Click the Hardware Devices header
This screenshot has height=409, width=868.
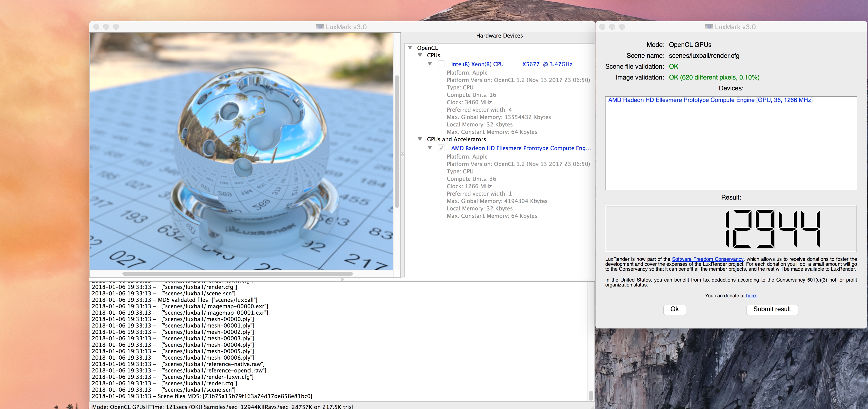[x=499, y=36]
